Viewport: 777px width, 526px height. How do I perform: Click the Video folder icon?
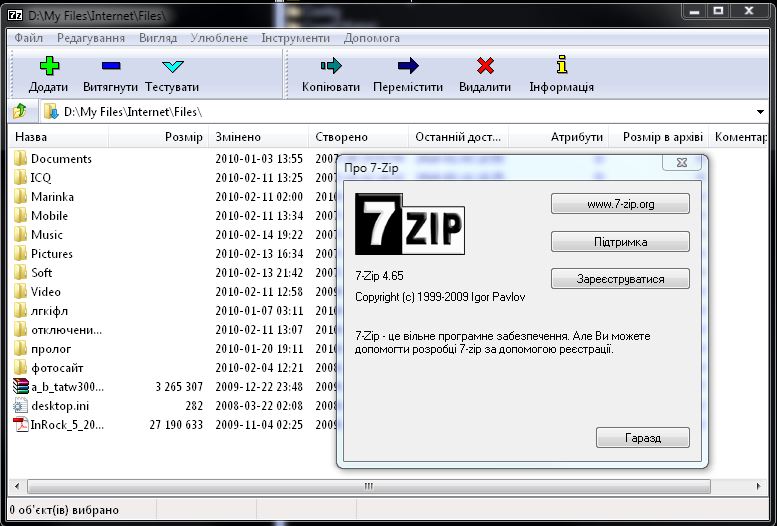click(x=20, y=292)
